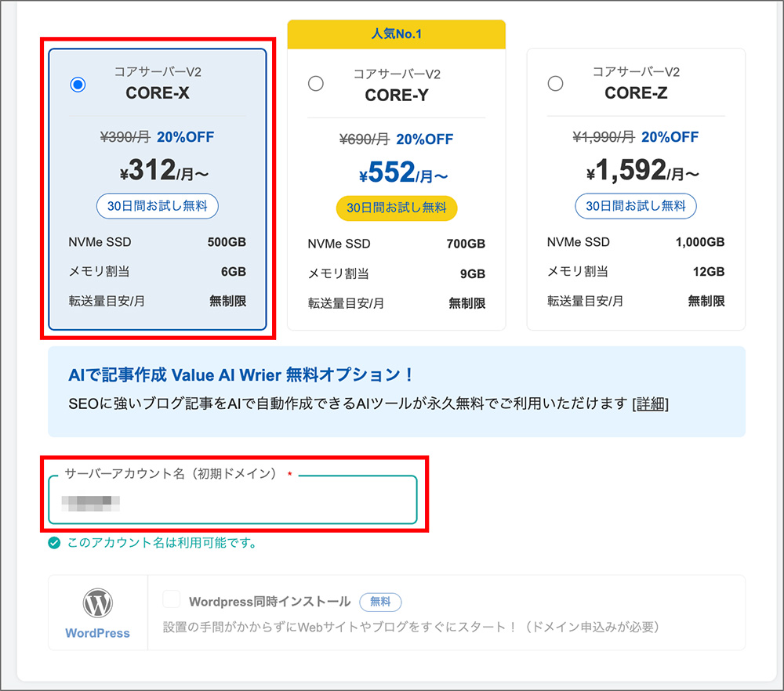Click CORE-Z 30日間お試し無料 button
Viewport: 784px width, 691px height.
pyautogui.click(x=636, y=206)
